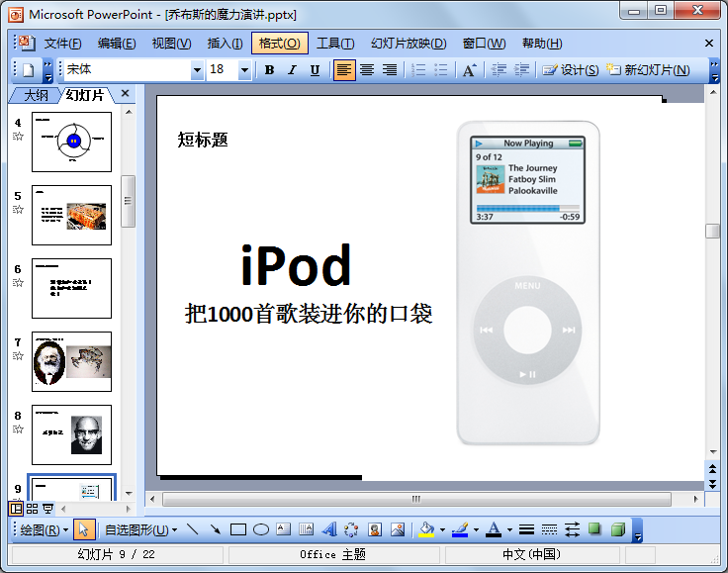Open the 编辑(E) menu
This screenshot has width=728, height=573.
(117, 44)
